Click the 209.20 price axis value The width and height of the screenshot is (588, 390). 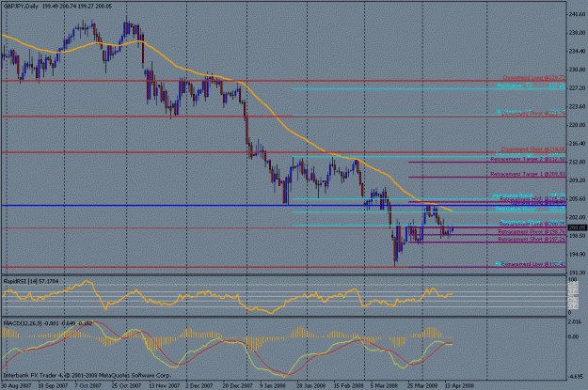click(577, 180)
